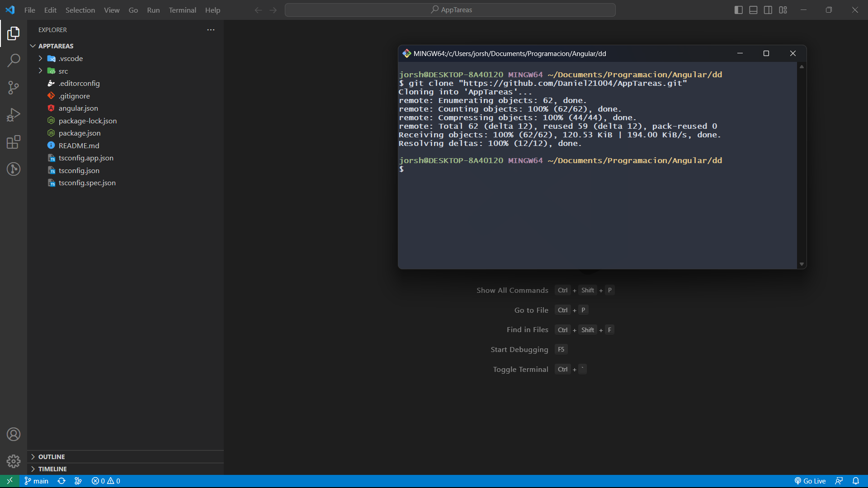The image size is (868, 488).
Task: Toggle secondary side bar visibility
Action: coord(768,10)
